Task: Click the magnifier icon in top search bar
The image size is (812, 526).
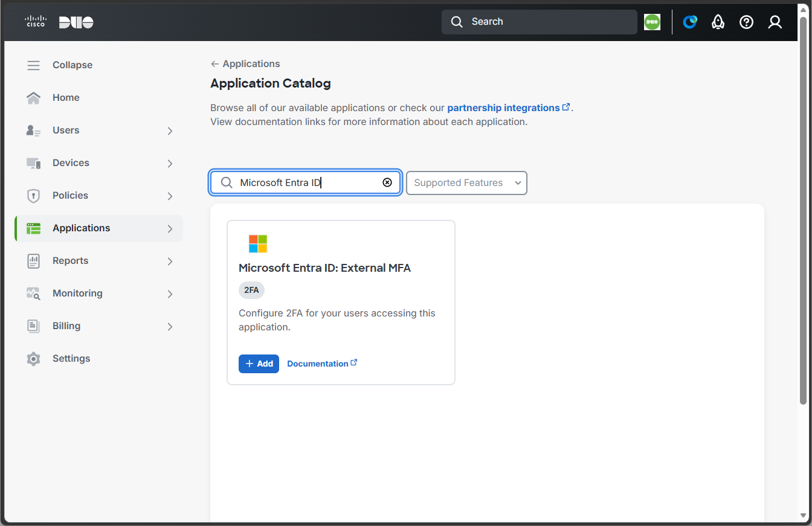Action: [457, 22]
